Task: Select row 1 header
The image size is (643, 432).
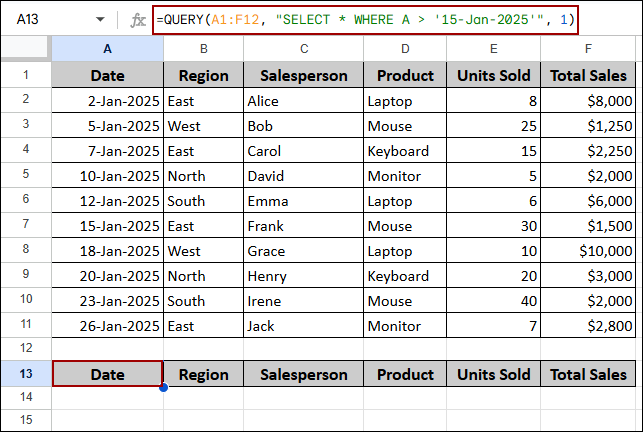Action: [x=26, y=75]
